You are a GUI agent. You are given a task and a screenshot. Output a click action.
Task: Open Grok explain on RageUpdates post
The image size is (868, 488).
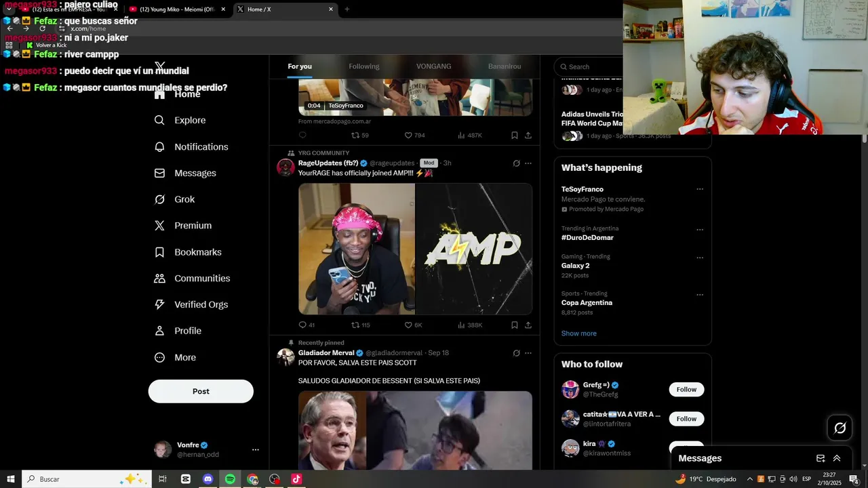[516, 163]
